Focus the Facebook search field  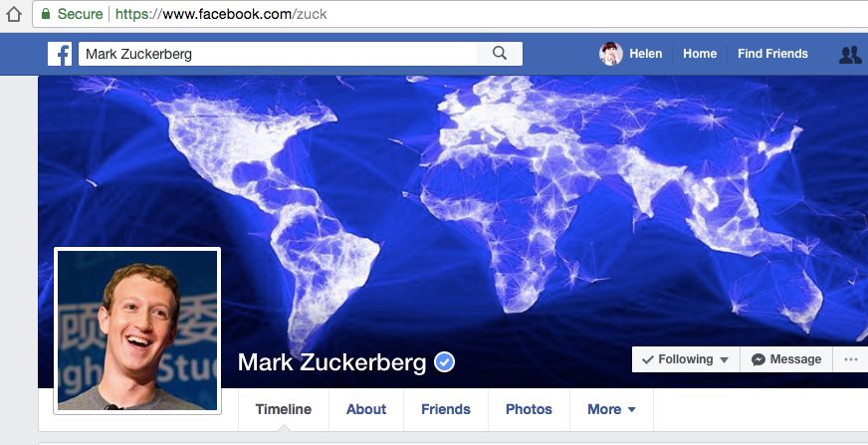[x=278, y=54]
